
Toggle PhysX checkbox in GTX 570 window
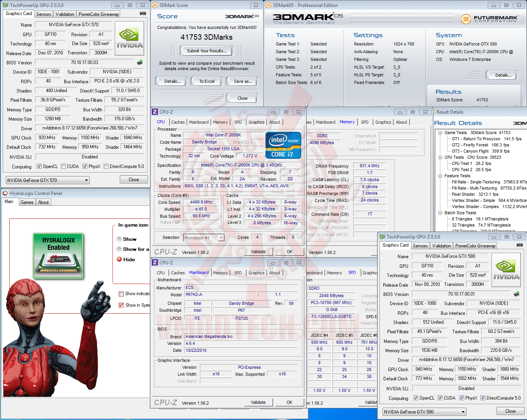click(85, 166)
